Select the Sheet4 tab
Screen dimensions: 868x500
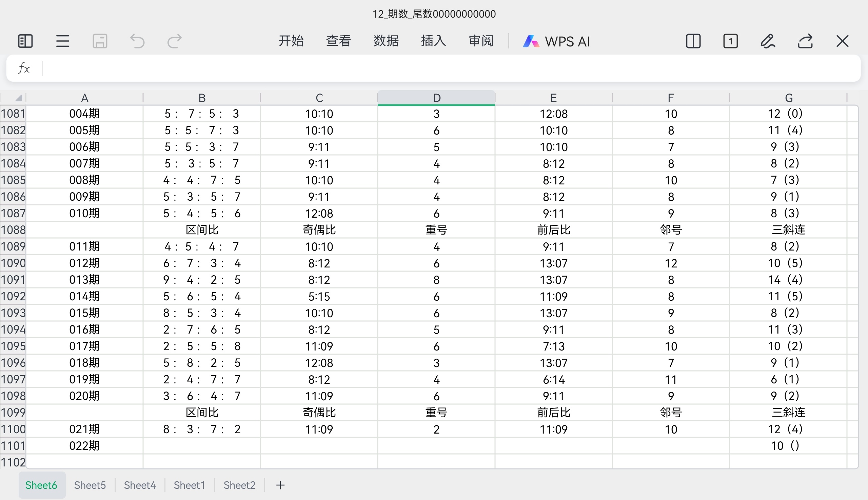139,485
